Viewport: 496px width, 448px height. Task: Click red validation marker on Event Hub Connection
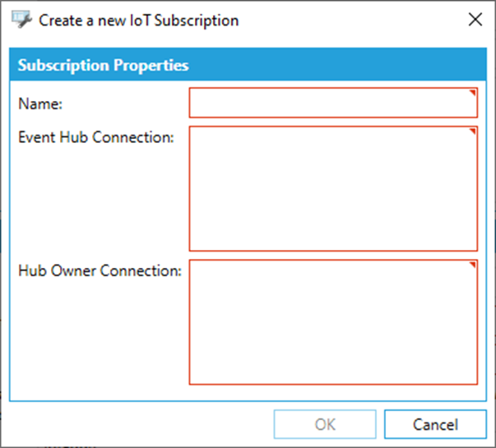pos(472,132)
